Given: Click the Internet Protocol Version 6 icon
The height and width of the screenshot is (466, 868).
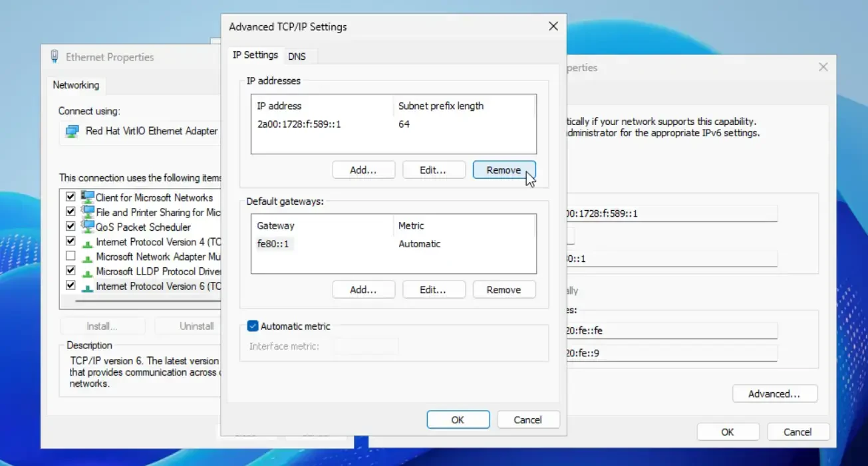Looking at the screenshot, I should coord(88,287).
